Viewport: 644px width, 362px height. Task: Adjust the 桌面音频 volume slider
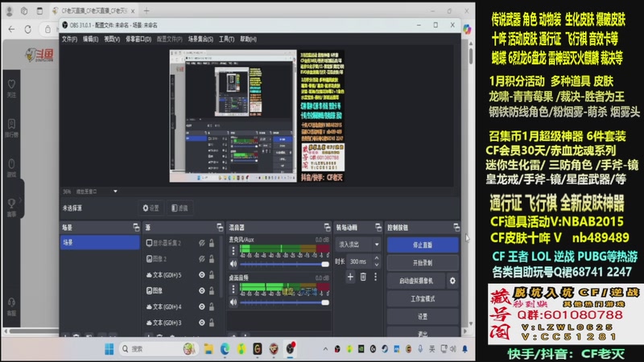click(285, 302)
